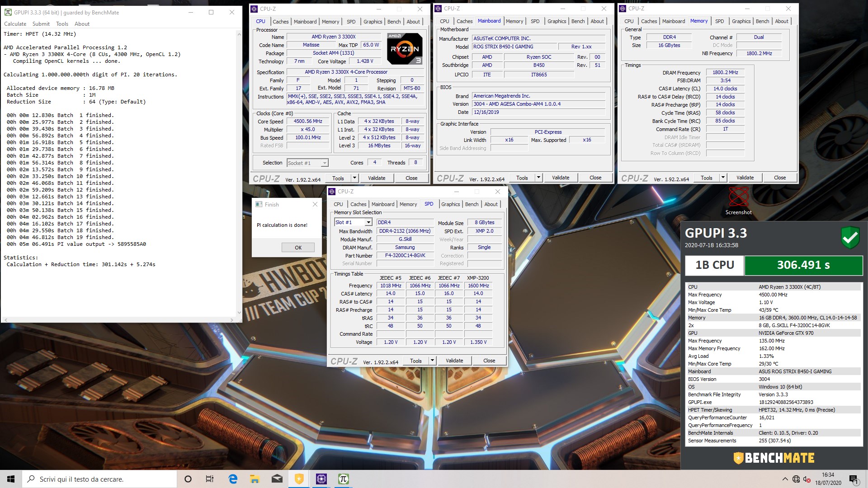
Task: Open Tools dropdown arrow in CPU-Z Mainboard window
Action: [538, 178]
